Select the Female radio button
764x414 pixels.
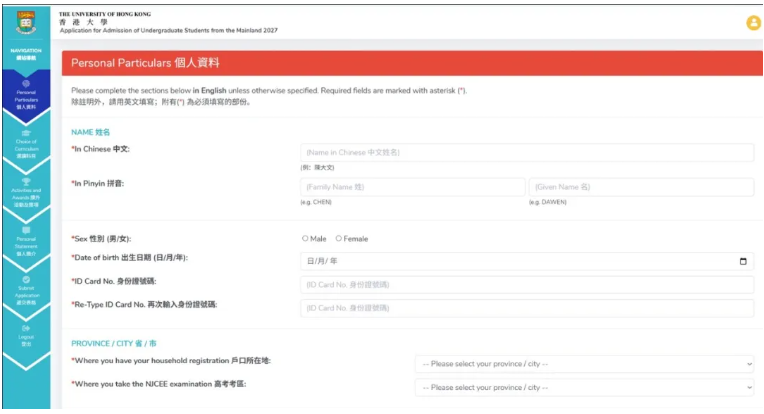(339, 239)
